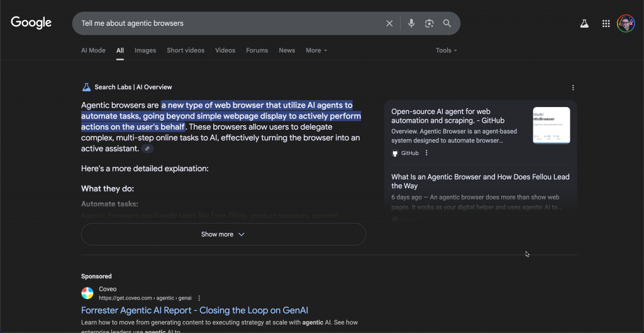644x333 pixels.
Task: Switch to the AI Mode tab
Action: point(93,50)
